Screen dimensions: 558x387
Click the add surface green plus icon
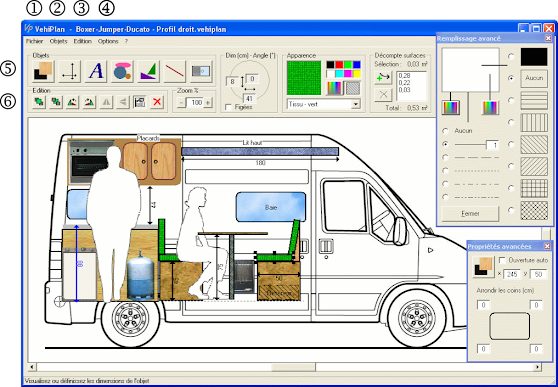[x=383, y=78]
